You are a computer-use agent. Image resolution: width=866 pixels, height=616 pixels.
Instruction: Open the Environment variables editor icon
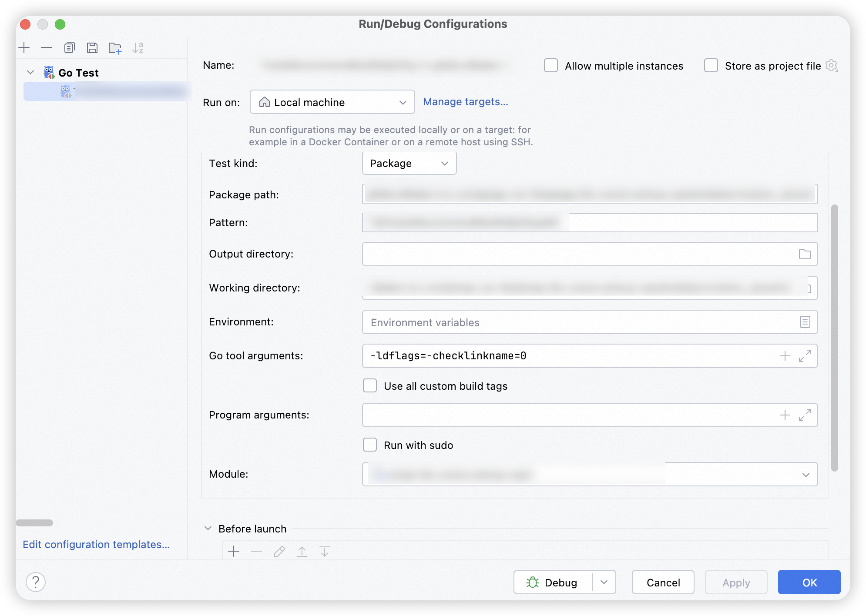[x=805, y=322]
